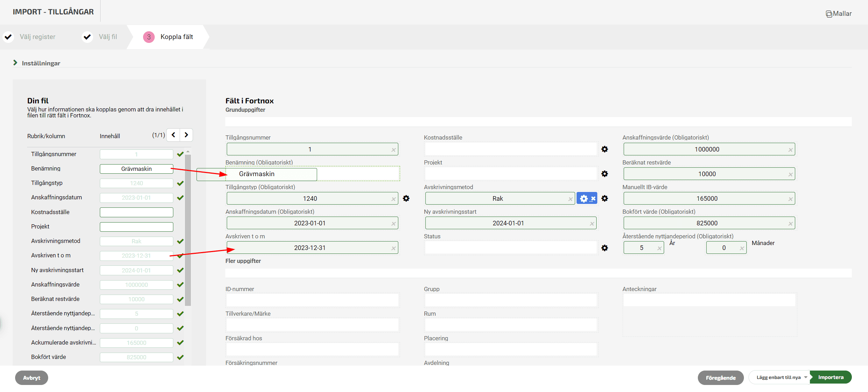Clear the Anskaffningsdatum 2023-01-01 field
The image size is (868, 392).
click(393, 224)
